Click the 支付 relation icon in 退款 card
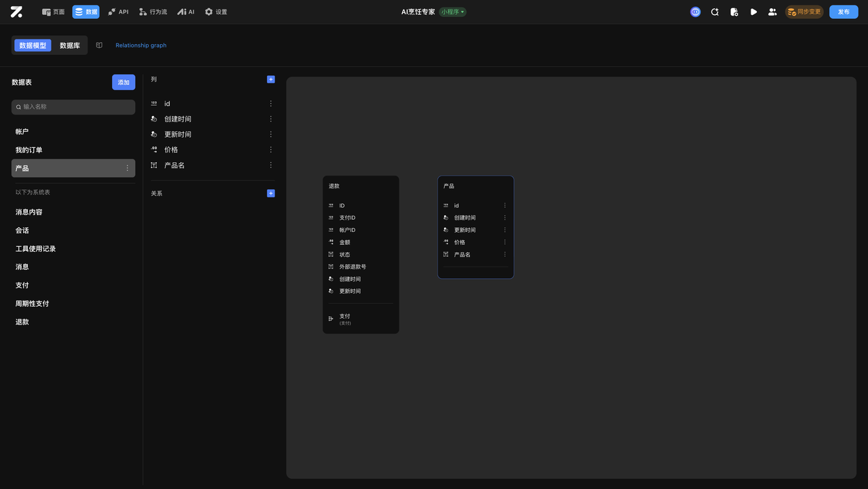Screen dimensions: 868x489 point(331,319)
